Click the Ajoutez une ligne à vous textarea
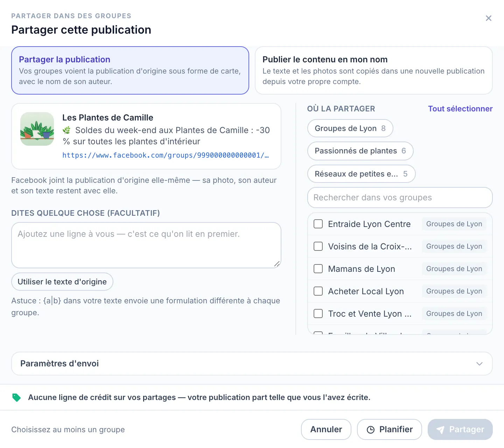This screenshot has width=504, height=448. click(146, 245)
